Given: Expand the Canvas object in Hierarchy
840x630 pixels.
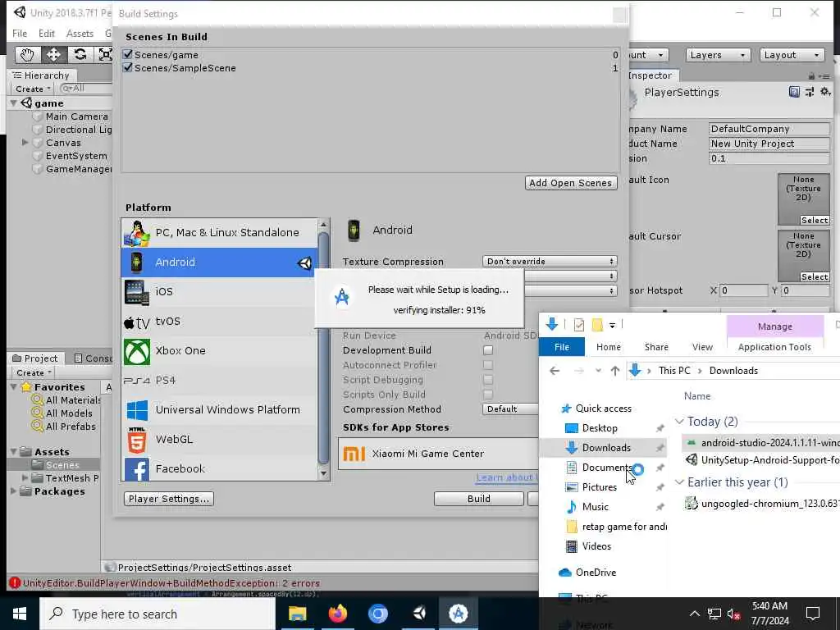Looking at the screenshot, I should pyautogui.click(x=25, y=143).
